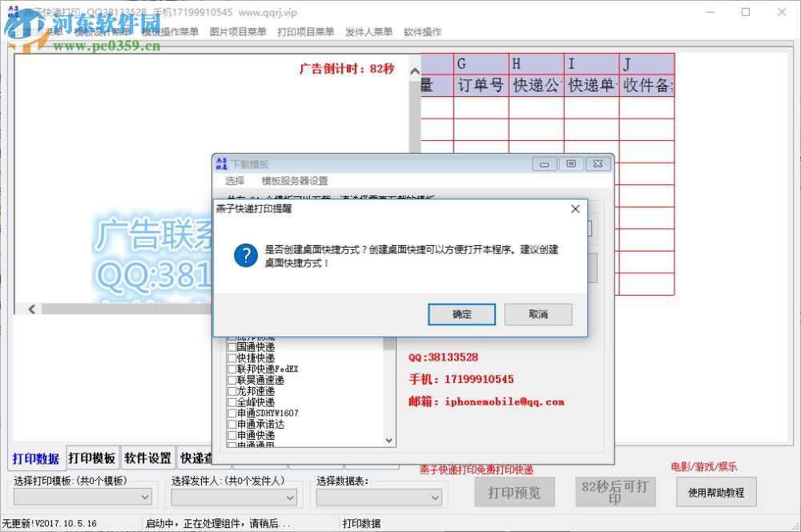Viewport: 801px width, 532px height.
Task: Click the iphonemobile@qq.com email text
Action: point(505,401)
